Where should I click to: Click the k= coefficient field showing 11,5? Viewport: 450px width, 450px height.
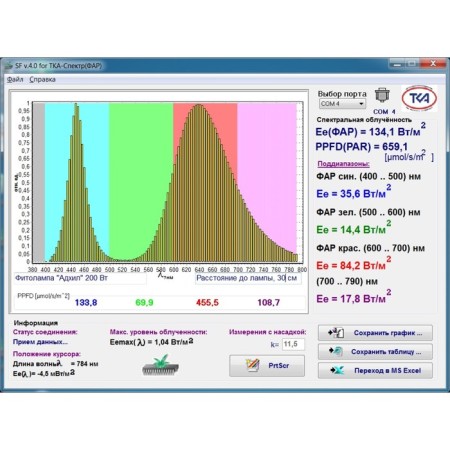[293, 344]
